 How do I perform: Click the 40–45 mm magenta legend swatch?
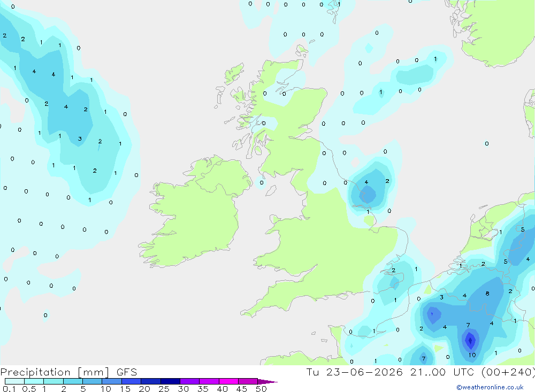(228, 381)
